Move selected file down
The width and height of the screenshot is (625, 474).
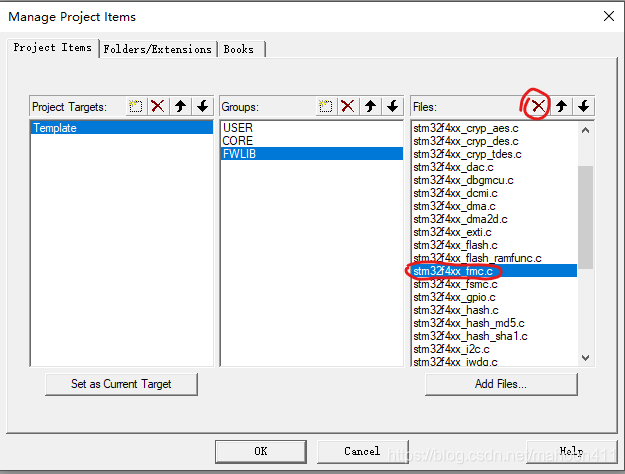tap(584, 106)
